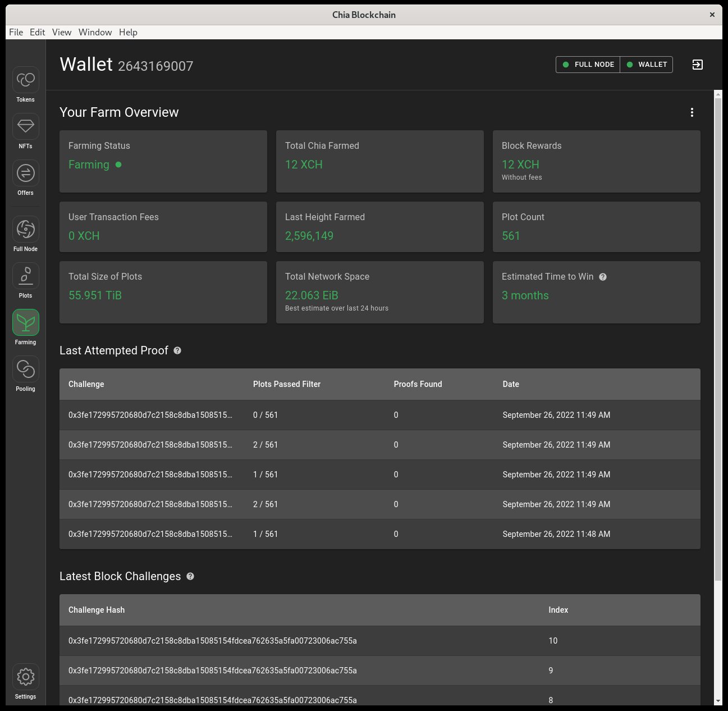Click the scrollbar down arrow
Viewport: 728px width, 711px height.
click(718, 701)
